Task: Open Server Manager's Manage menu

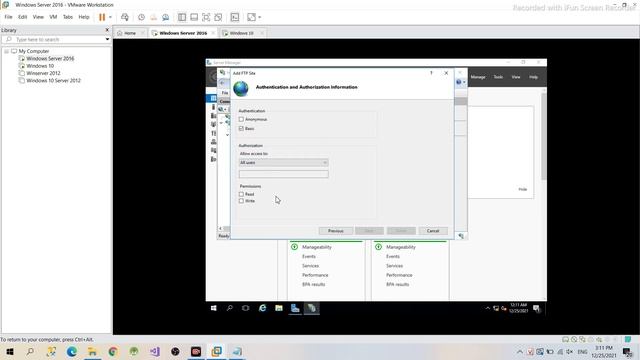Action: click(x=478, y=77)
